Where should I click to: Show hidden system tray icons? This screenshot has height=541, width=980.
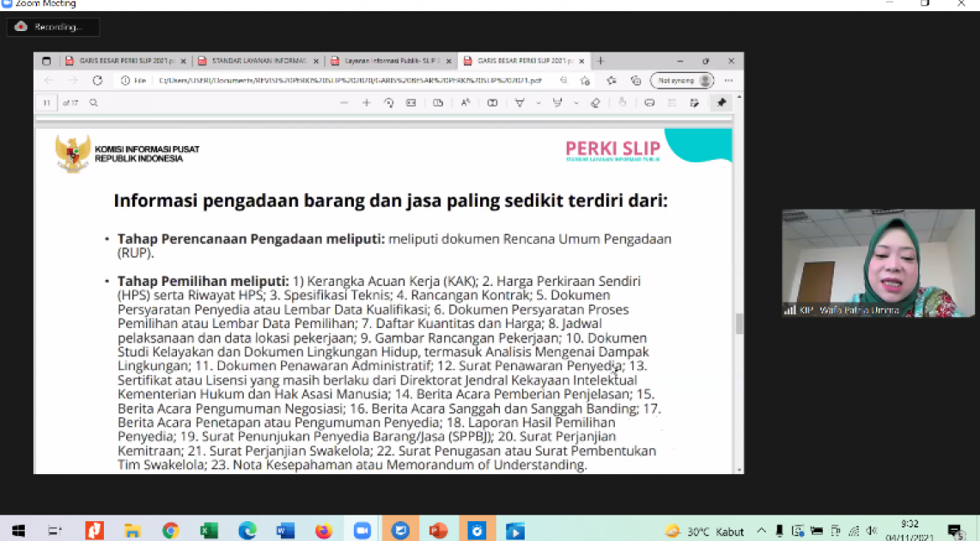click(x=761, y=531)
